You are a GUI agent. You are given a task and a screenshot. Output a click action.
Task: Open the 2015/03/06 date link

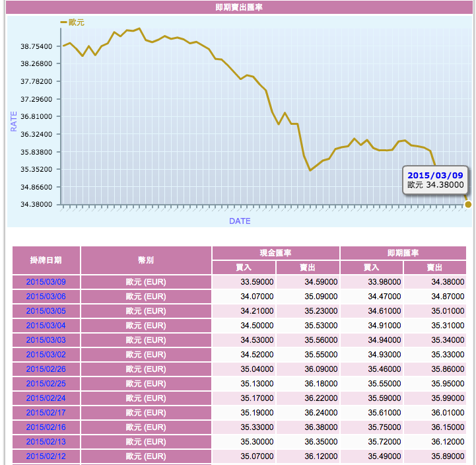pyautogui.click(x=46, y=297)
